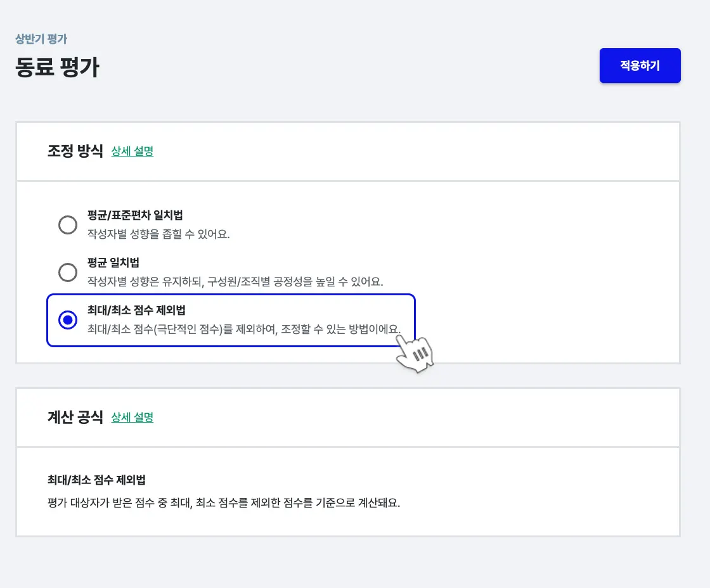This screenshot has width=710, height=588.
Task: Click the 적용하기 button
Action: [x=640, y=65]
